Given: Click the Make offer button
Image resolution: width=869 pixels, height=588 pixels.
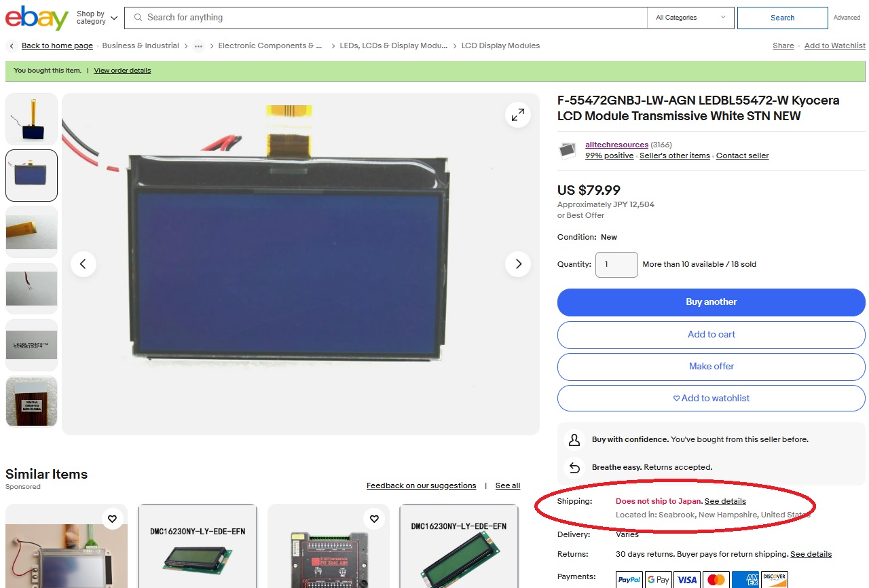Looking at the screenshot, I should coord(711,366).
